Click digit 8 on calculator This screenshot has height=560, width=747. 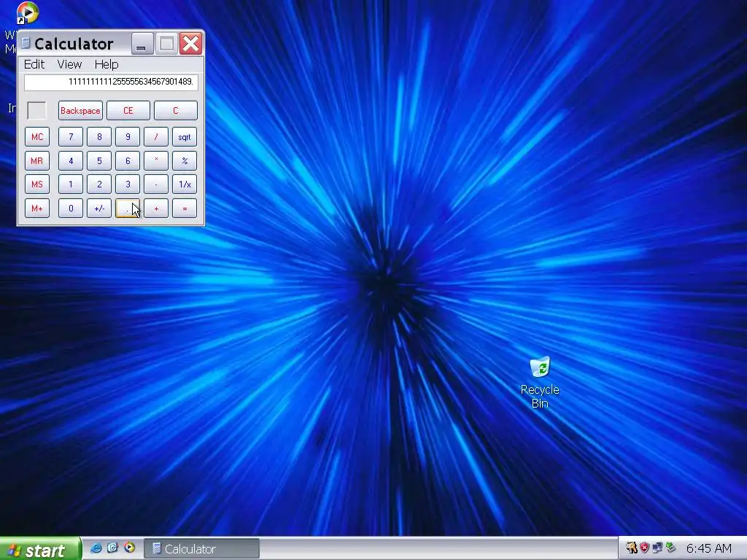(x=99, y=137)
